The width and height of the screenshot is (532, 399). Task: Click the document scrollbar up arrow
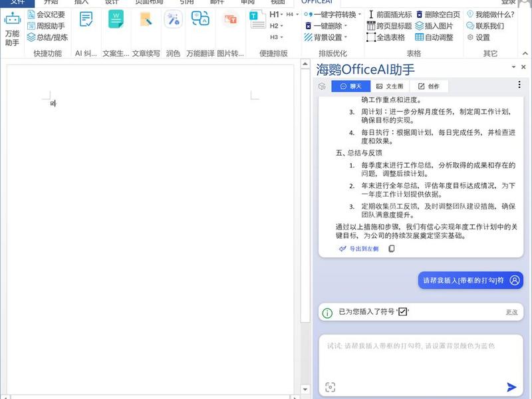(x=305, y=64)
